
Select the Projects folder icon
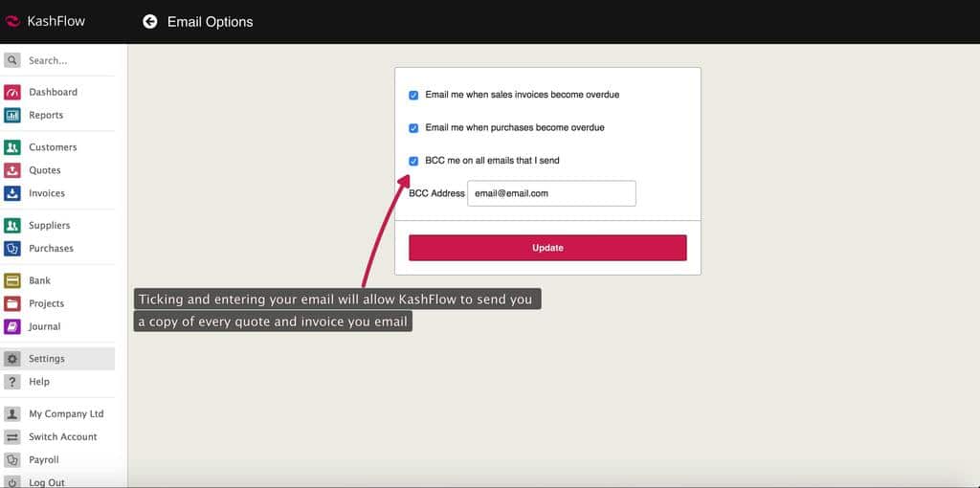point(12,303)
